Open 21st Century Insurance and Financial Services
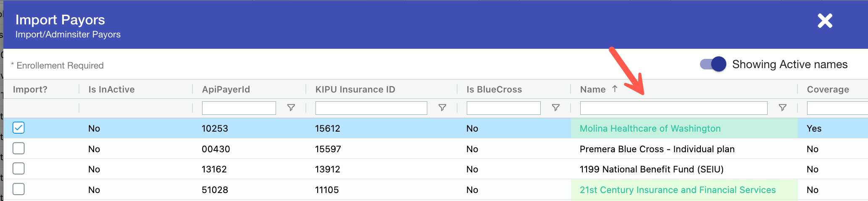Viewport: 868px width, 201px height. pyautogui.click(x=677, y=190)
